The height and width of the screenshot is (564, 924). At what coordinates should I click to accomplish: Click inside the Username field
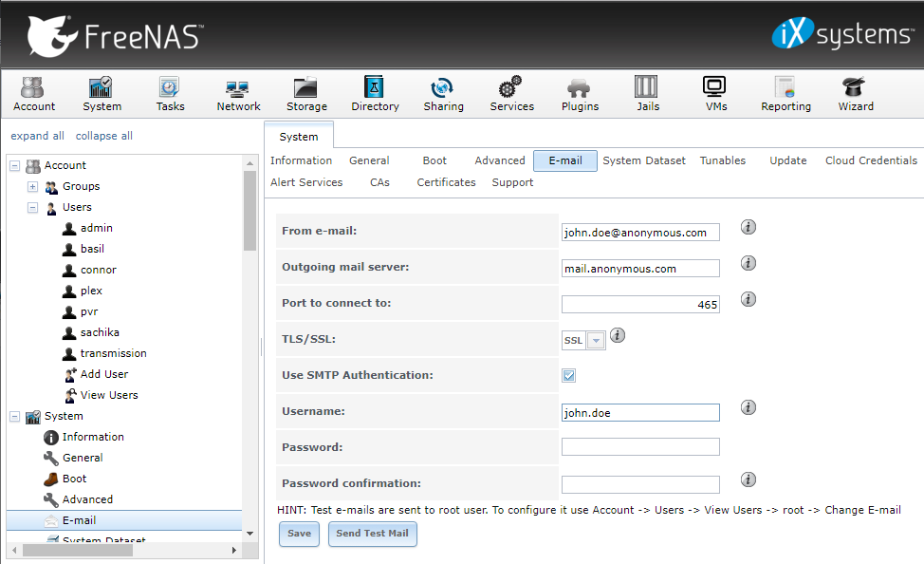pos(639,412)
